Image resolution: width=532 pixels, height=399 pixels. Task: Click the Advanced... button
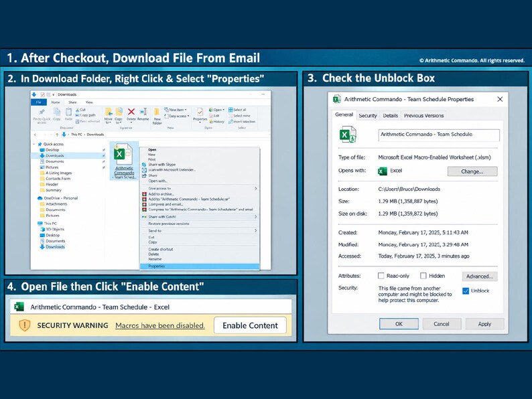480,276
